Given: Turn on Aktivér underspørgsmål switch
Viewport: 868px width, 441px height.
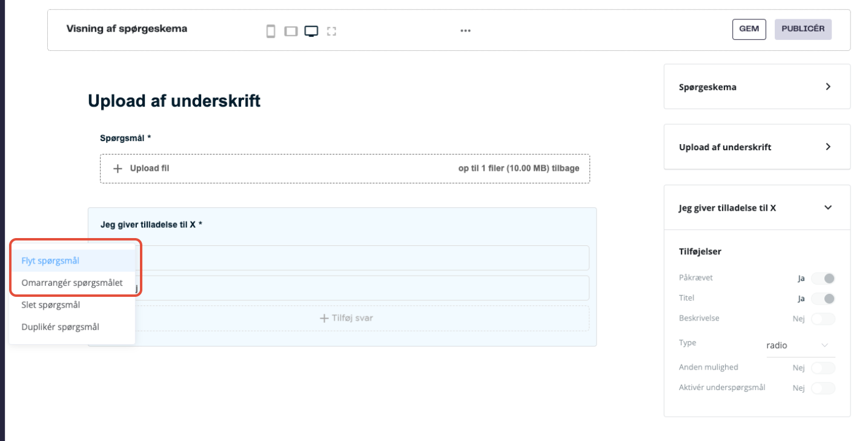Looking at the screenshot, I should coord(823,388).
